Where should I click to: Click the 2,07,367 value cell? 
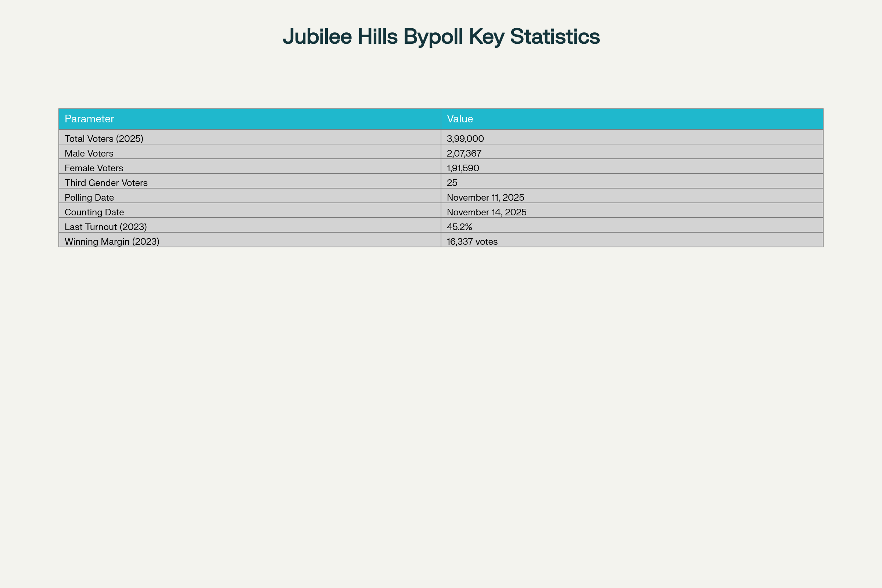tap(464, 153)
